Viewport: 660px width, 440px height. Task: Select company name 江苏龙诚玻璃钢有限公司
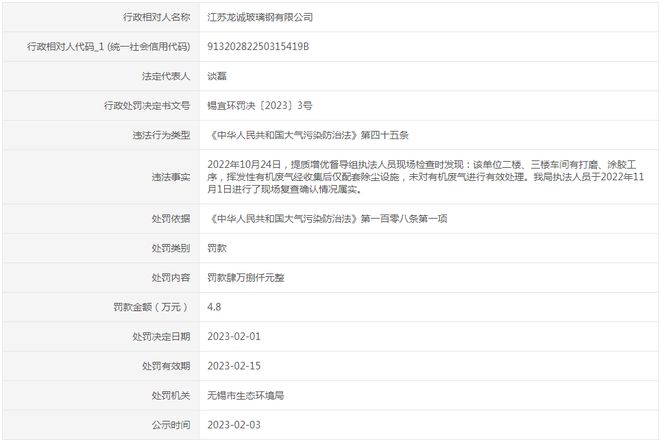260,17
